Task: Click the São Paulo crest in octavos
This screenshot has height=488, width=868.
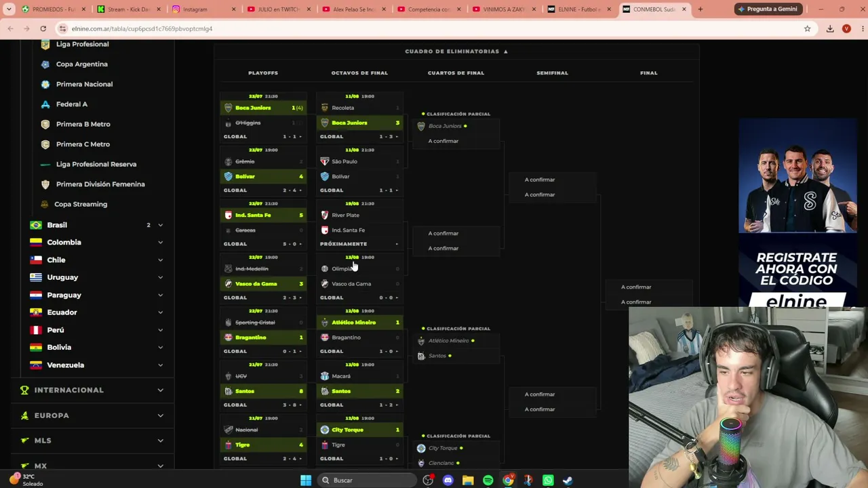Action: pyautogui.click(x=325, y=161)
